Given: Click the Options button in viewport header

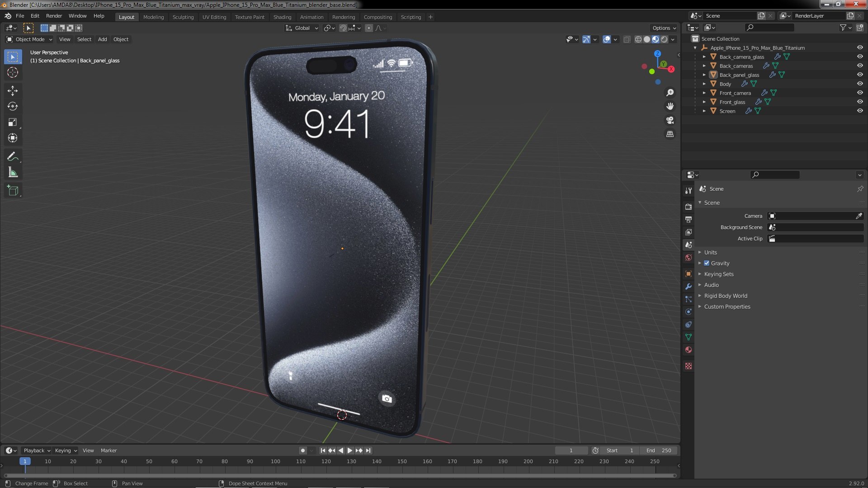Looking at the screenshot, I should coord(664,28).
